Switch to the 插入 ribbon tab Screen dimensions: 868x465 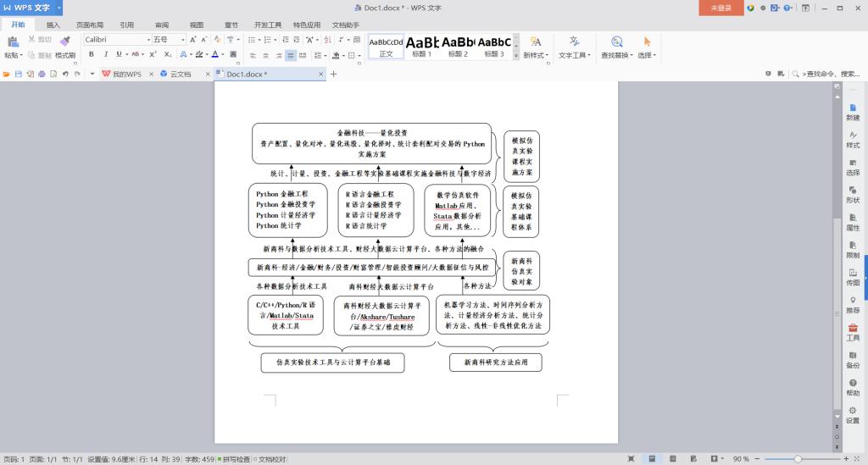(x=53, y=25)
